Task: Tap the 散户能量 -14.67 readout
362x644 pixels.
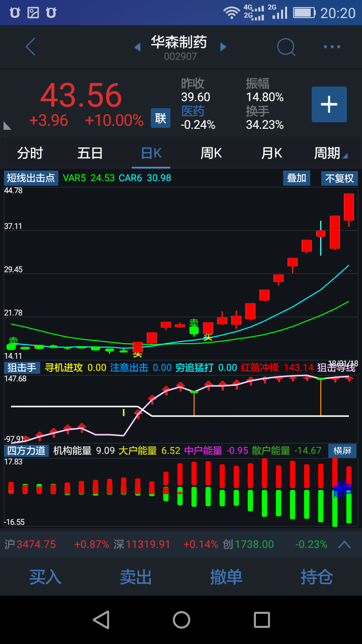Action: point(287,450)
